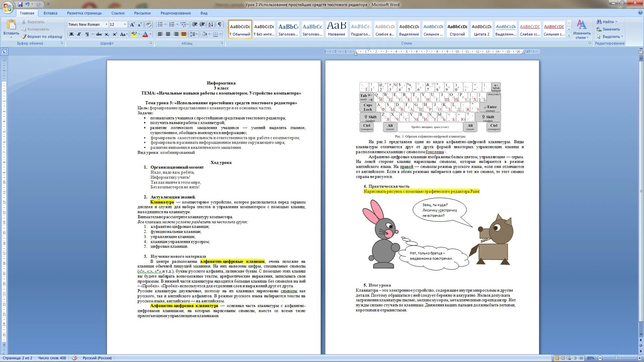
Task: Click the clear formatting eraser icon
Action: (x=149, y=24)
